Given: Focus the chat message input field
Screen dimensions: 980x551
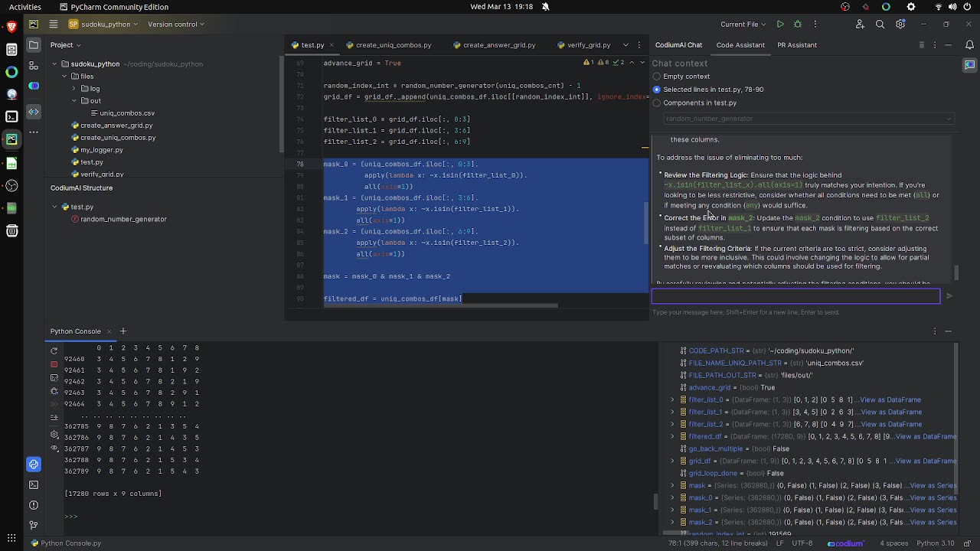Looking at the screenshot, I should (795, 296).
